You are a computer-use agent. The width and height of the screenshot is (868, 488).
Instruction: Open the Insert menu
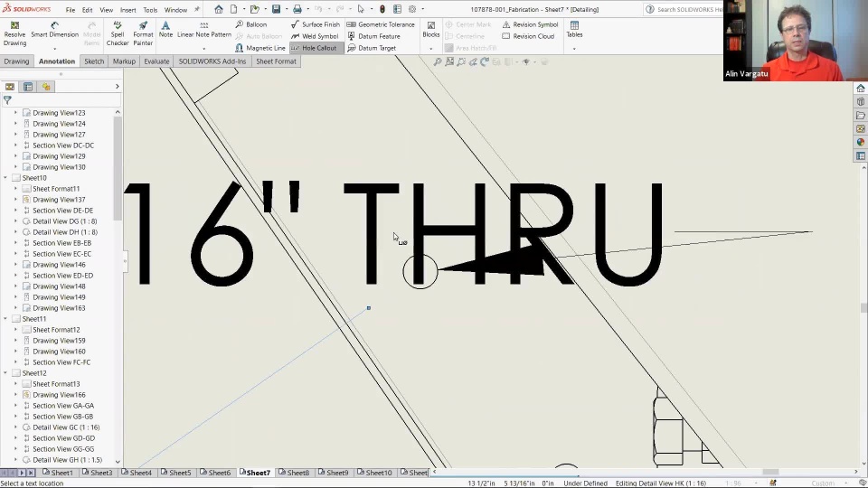pyautogui.click(x=127, y=9)
